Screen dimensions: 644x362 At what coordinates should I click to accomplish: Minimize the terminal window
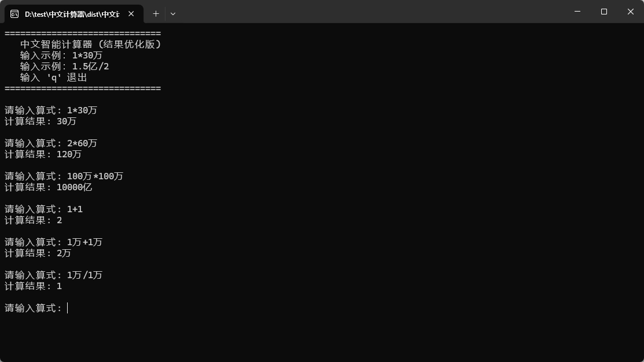[577, 12]
